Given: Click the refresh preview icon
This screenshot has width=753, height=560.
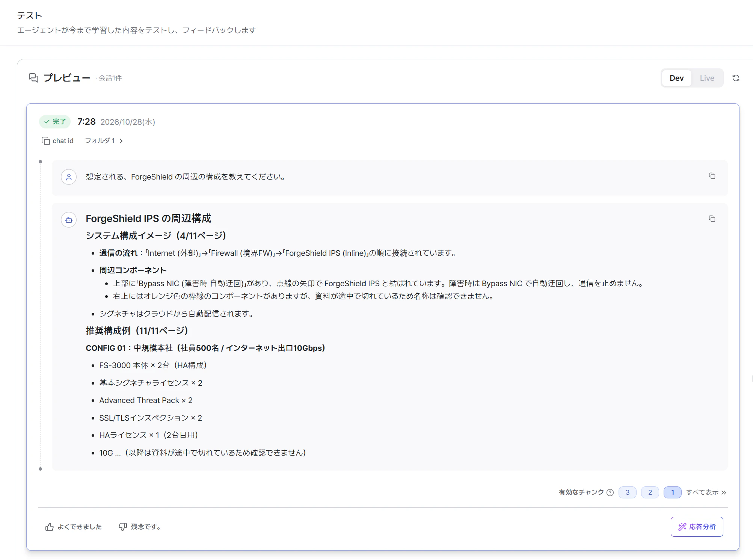Looking at the screenshot, I should (x=736, y=78).
